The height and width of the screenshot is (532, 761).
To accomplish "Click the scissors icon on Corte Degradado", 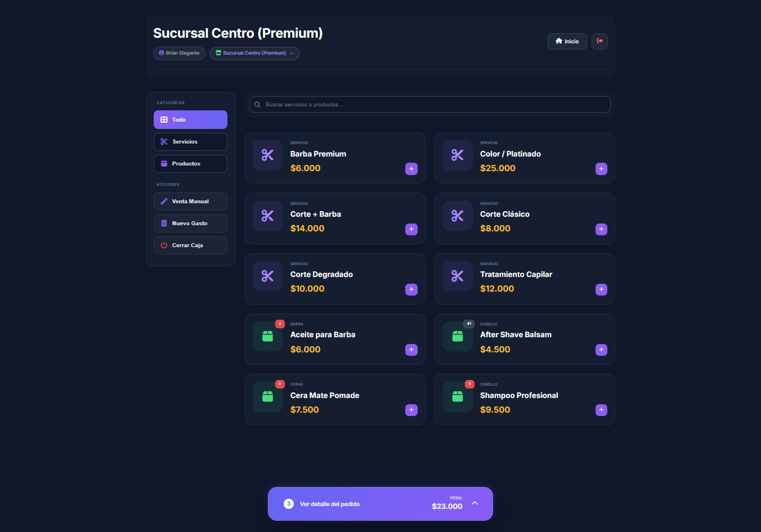I will [267, 276].
